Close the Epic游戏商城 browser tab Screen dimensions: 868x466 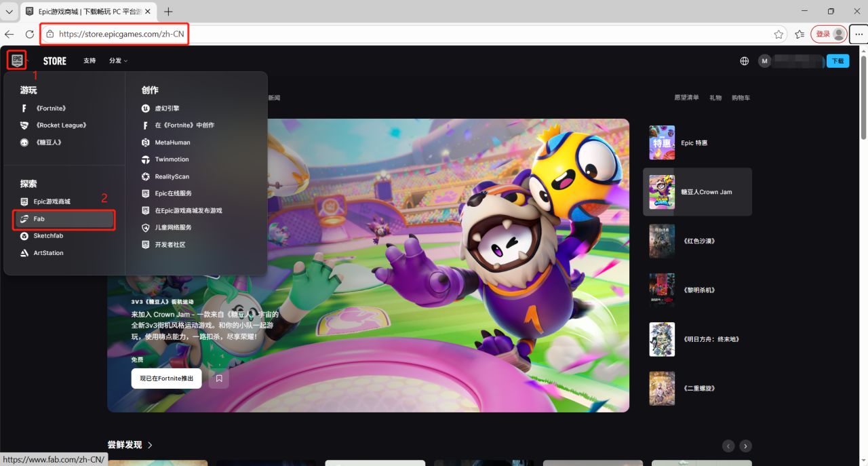click(149, 12)
